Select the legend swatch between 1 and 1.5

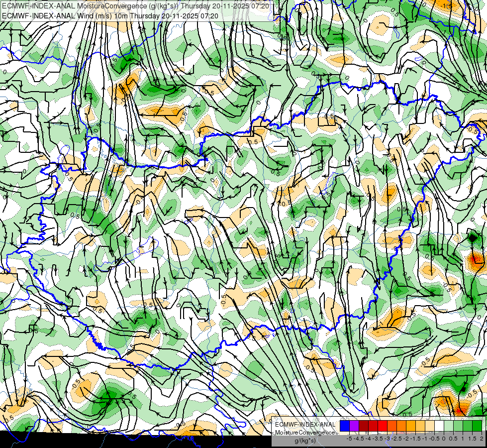[x=468, y=426]
